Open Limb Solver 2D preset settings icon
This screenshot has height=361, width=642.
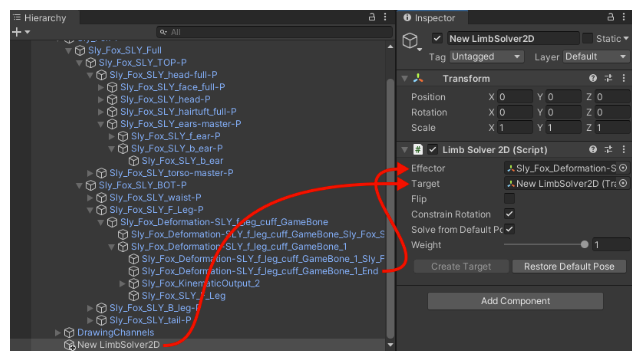pos(608,149)
